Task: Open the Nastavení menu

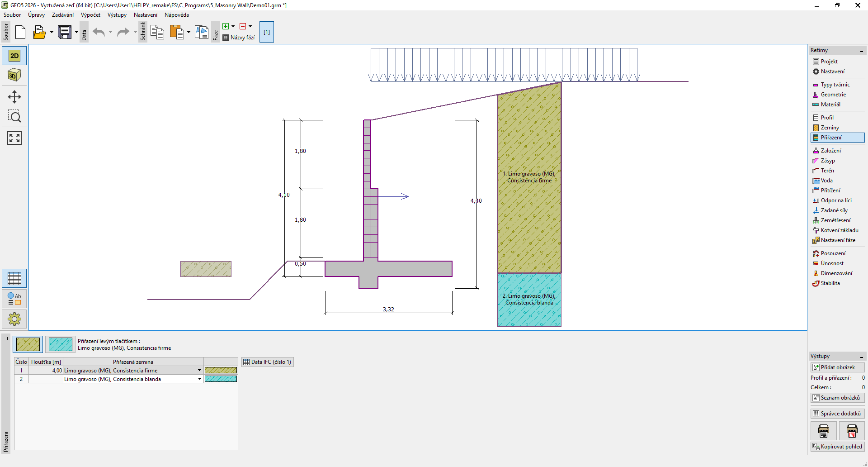Action: [145, 15]
